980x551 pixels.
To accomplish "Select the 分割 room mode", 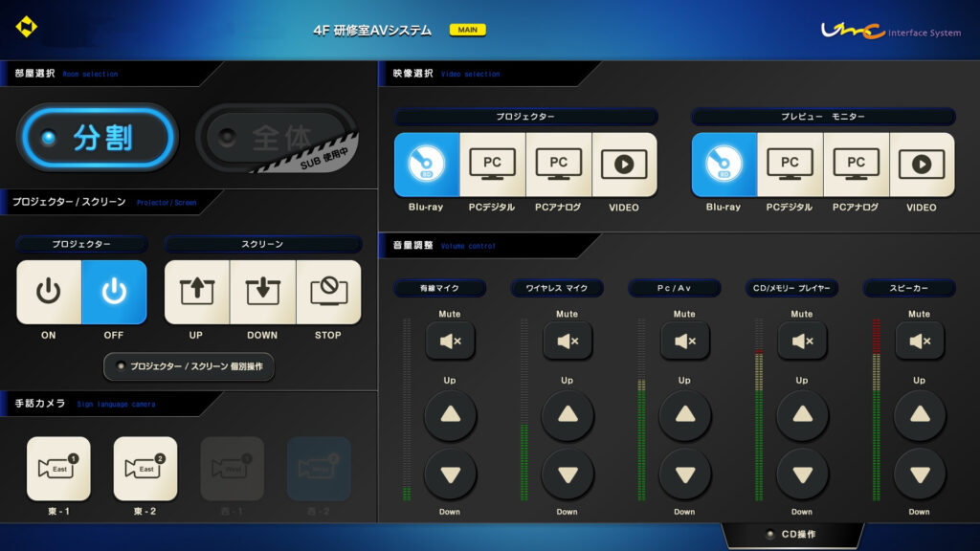I will click(x=97, y=139).
